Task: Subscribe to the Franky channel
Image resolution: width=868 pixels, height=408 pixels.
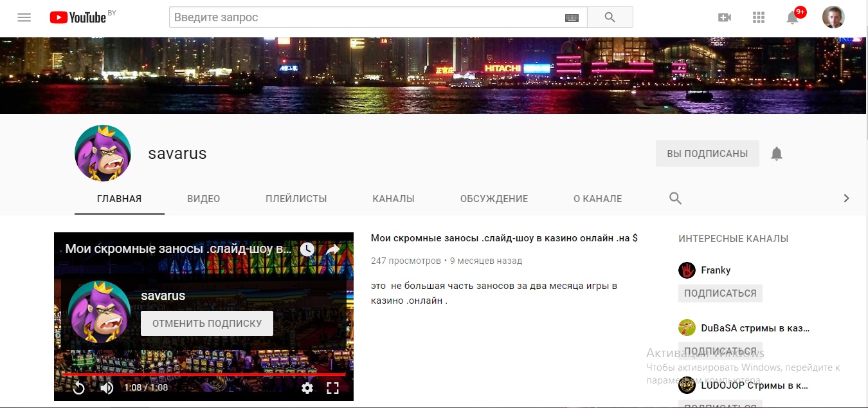Action: point(720,293)
